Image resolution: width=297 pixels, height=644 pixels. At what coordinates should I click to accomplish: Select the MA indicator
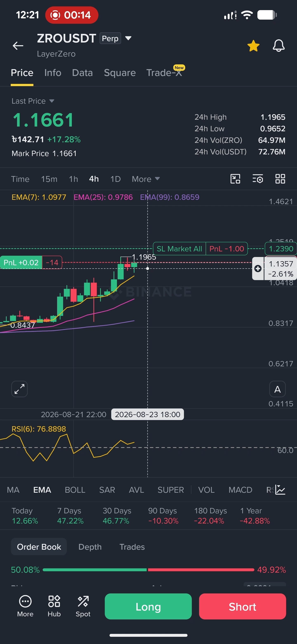tap(13, 490)
